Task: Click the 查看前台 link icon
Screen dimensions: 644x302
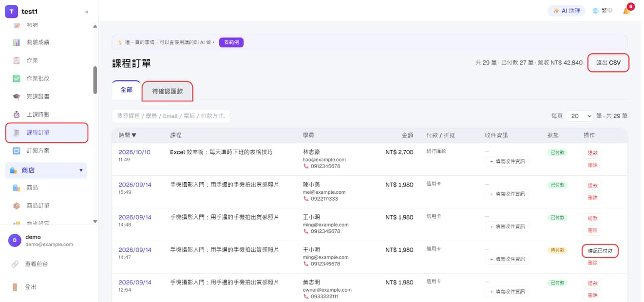Action: (x=15, y=264)
